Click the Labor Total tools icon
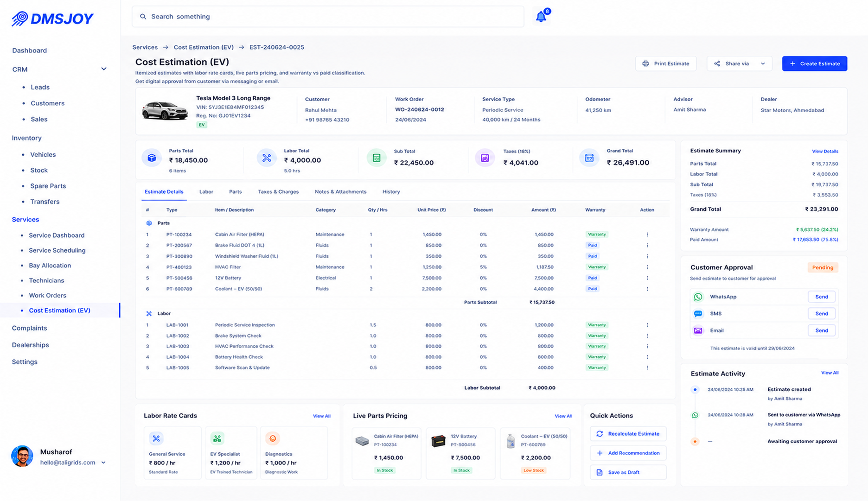868x501 pixels. point(267,158)
